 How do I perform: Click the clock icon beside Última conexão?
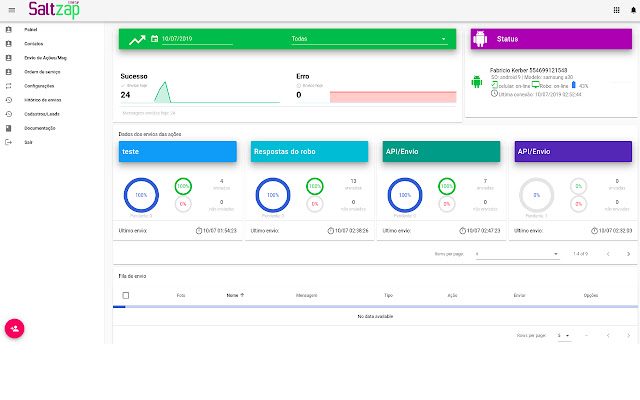point(494,93)
